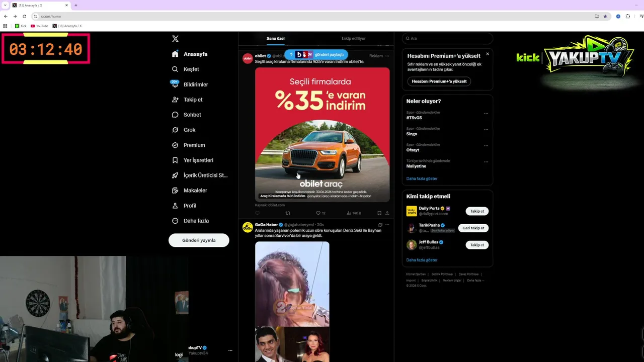Like the obilet post with 12 likes

click(x=320, y=213)
